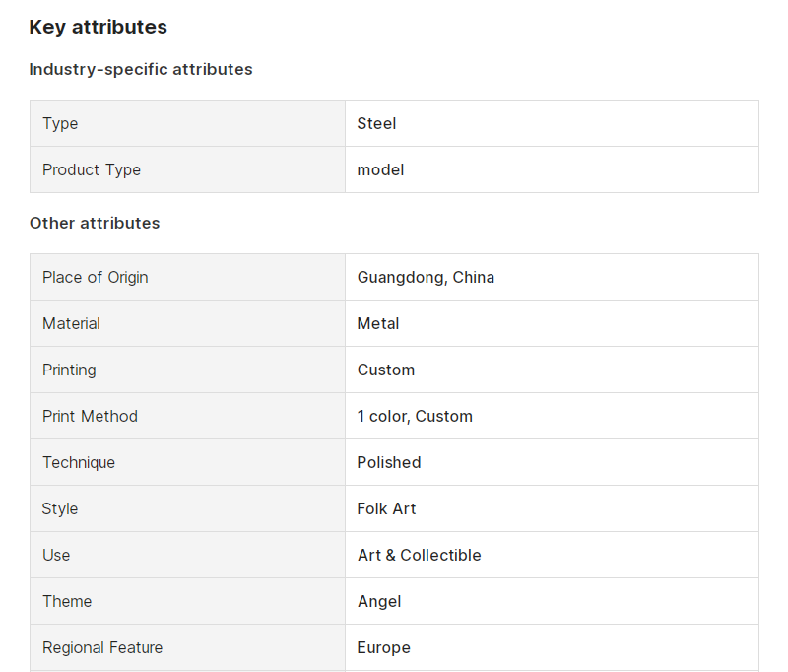Click the Material row label
Viewport: 788px width, 672px height.
(71, 324)
